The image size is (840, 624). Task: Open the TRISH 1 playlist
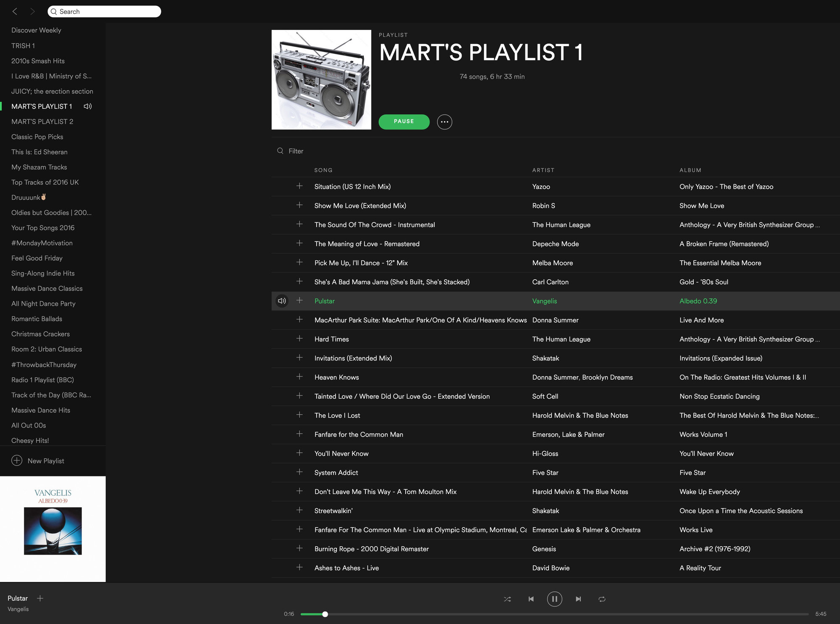(23, 46)
